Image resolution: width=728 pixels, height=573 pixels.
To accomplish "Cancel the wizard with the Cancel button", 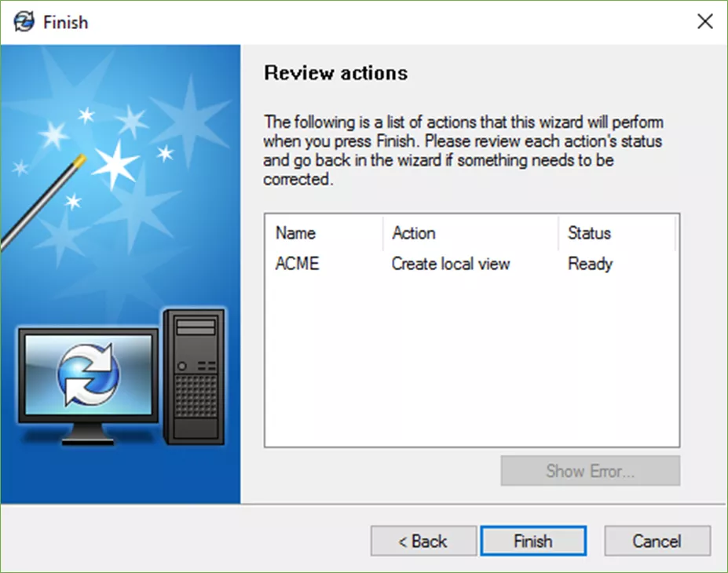I will [x=657, y=541].
